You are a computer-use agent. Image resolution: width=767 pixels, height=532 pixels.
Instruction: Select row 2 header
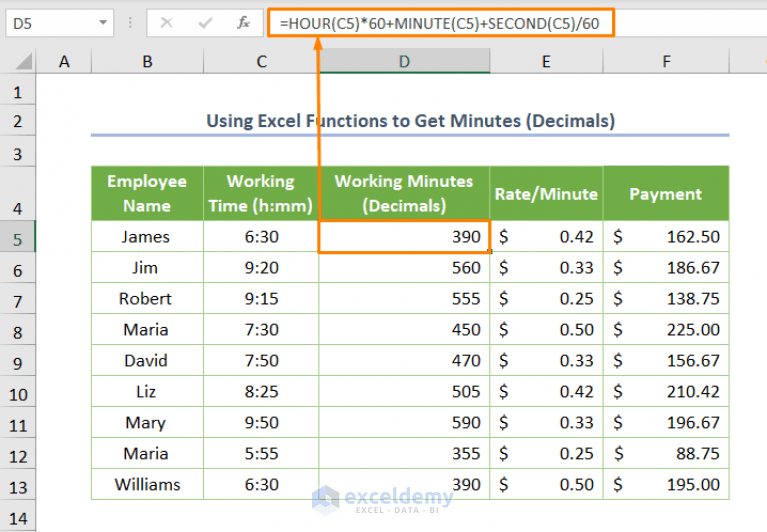coord(18,120)
